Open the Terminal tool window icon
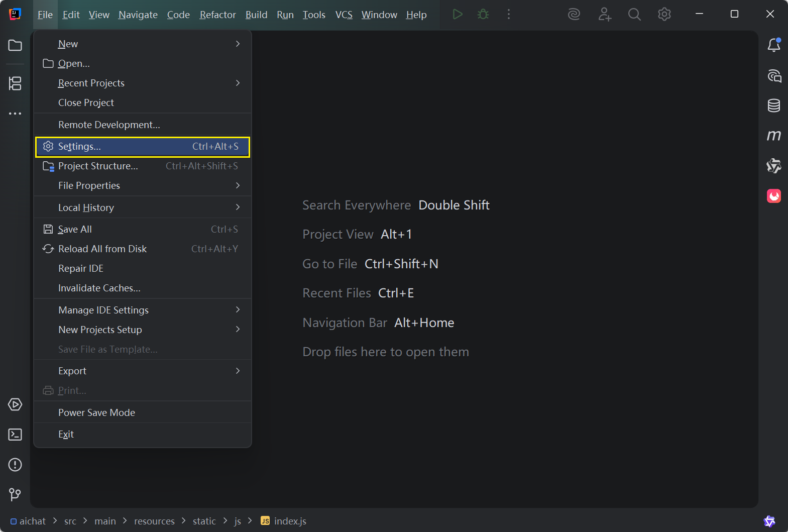The width and height of the screenshot is (788, 532). click(15, 435)
